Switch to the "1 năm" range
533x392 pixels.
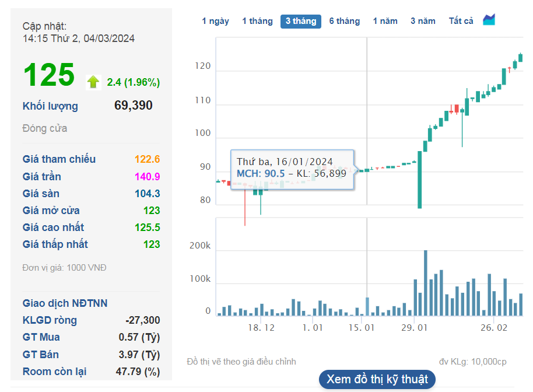tap(385, 20)
